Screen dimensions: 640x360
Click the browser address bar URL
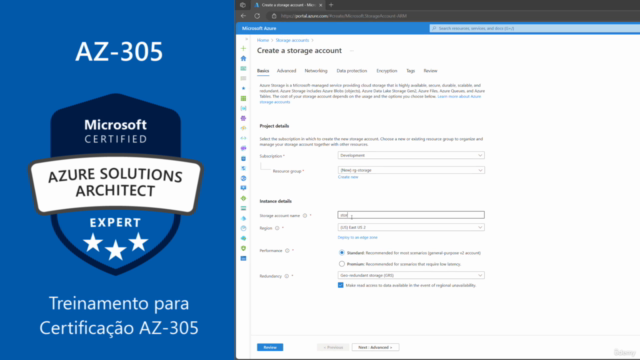tap(344, 16)
